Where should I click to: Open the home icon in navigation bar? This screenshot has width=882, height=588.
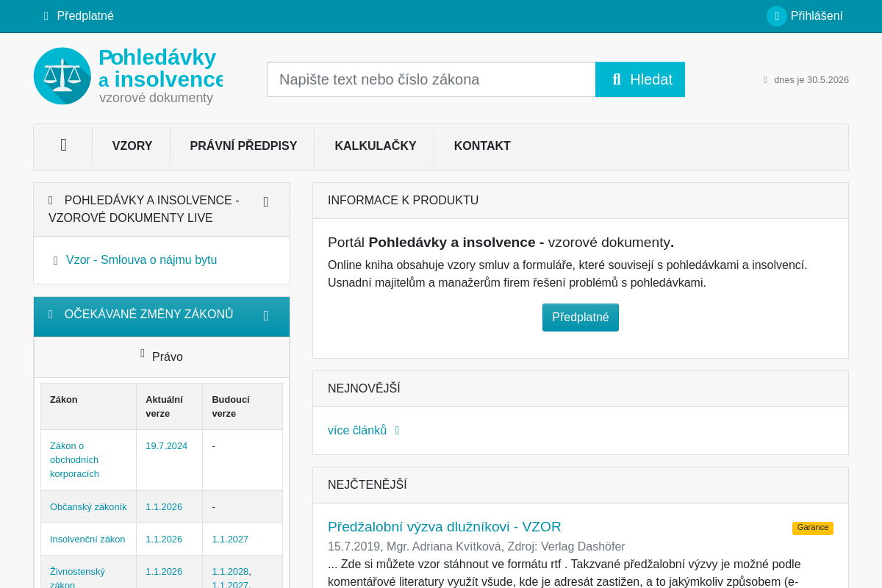tap(63, 146)
